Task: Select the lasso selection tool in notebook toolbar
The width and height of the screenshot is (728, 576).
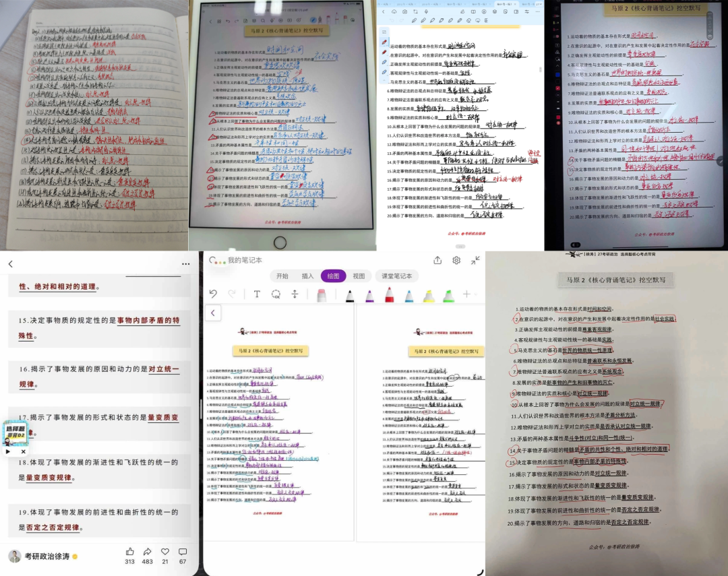Action: point(276,294)
